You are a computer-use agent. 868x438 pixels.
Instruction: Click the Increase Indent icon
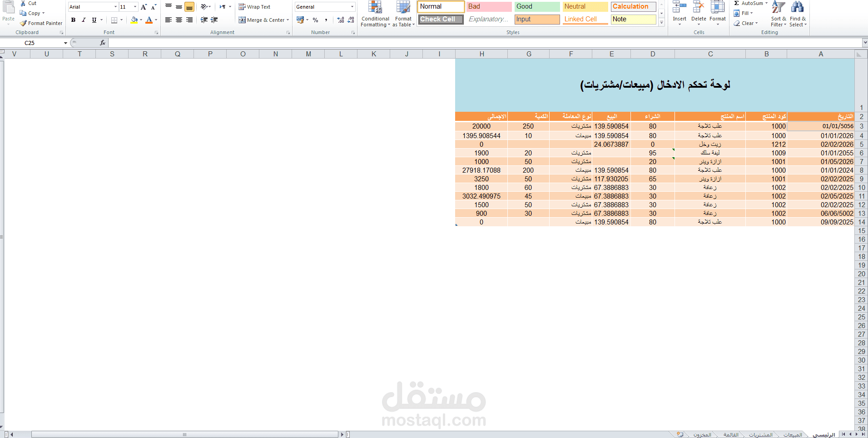[x=214, y=20]
